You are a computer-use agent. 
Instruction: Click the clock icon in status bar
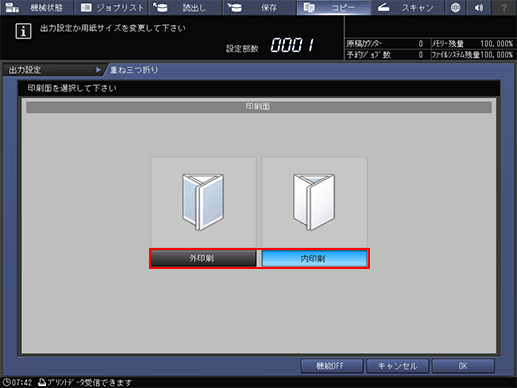[6, 382]
